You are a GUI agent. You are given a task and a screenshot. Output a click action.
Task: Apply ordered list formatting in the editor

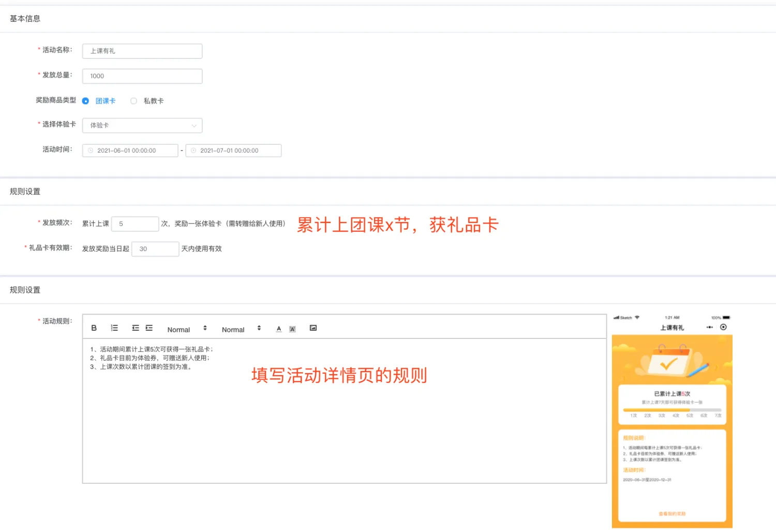(x=114, y=328)
